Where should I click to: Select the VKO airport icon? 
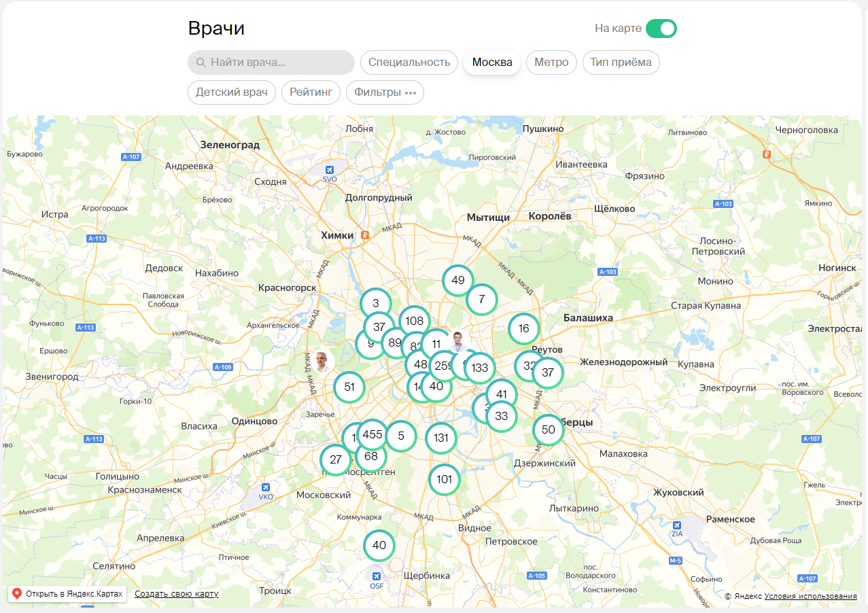point(266,487)
